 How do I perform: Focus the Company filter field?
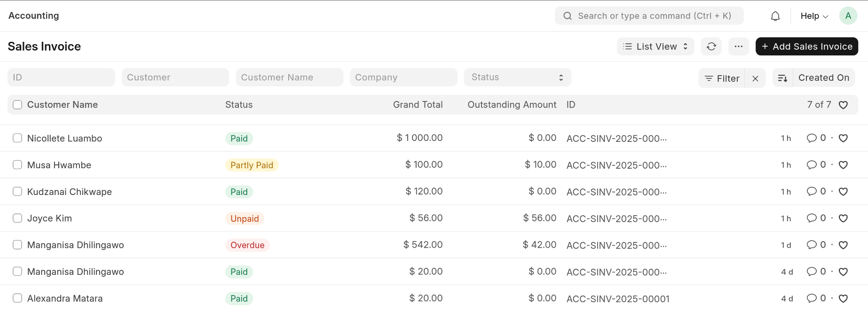403,78
